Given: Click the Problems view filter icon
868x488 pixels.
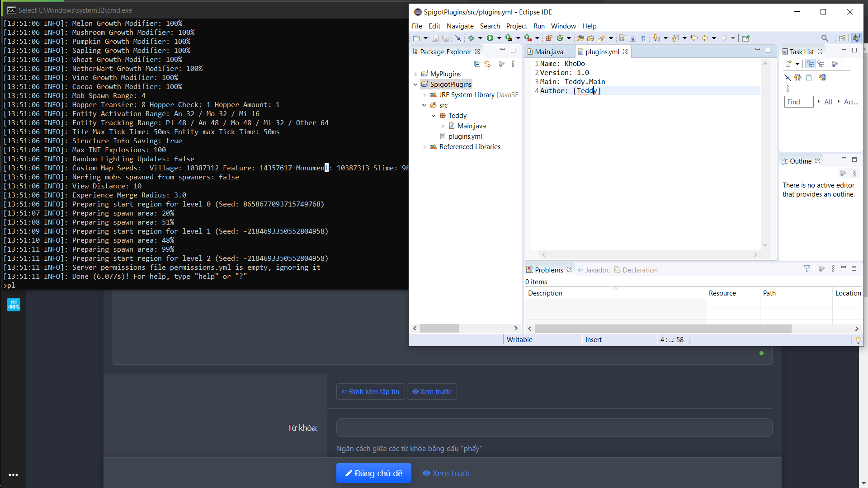Looking at the screenshot, I should coord(807,269).
